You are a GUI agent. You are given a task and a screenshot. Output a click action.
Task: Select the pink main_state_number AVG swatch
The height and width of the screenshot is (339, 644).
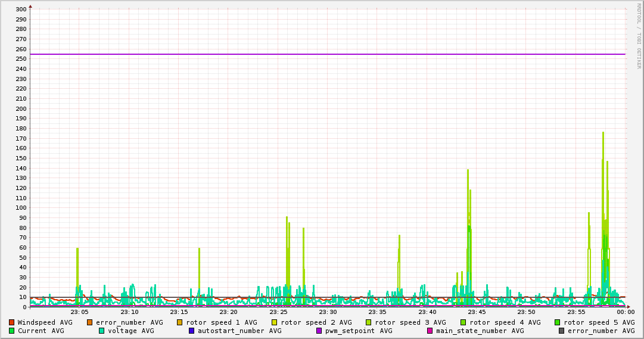pyautogui.click(x=430, y=331)
